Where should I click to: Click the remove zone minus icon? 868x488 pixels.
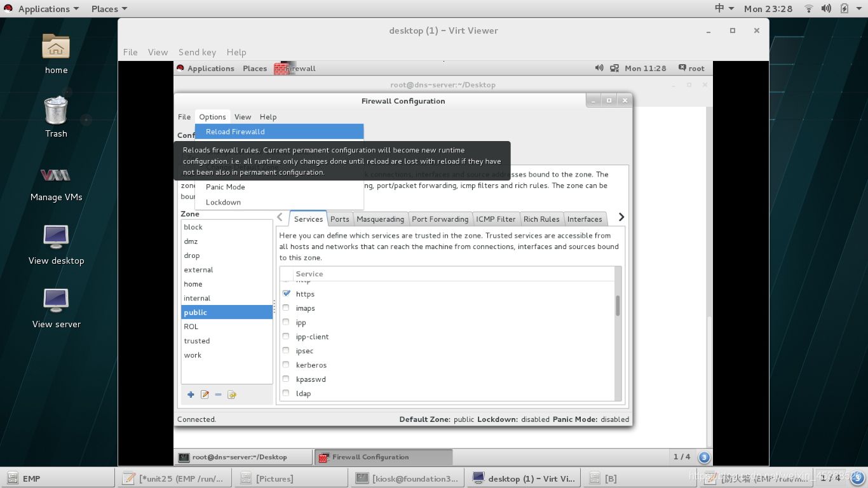(x=218, y=395)
